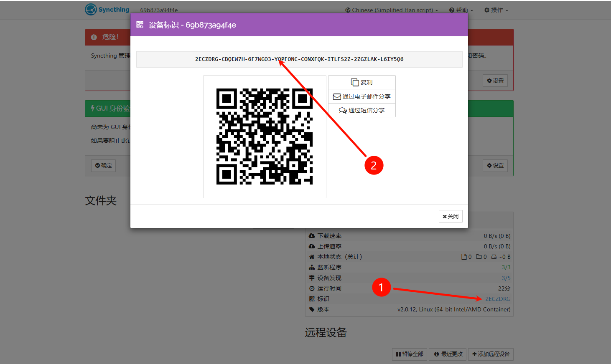Click the 确定 confirm button
The image size is (611, 364).
103,165
